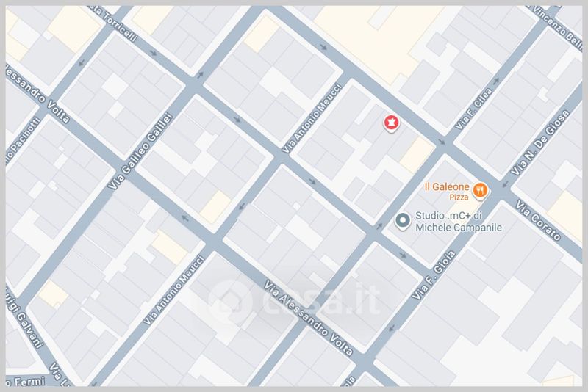Click the upper Via Antonio Meucci street label
This screenshot has width=588, height=392.
coord(312,118)
